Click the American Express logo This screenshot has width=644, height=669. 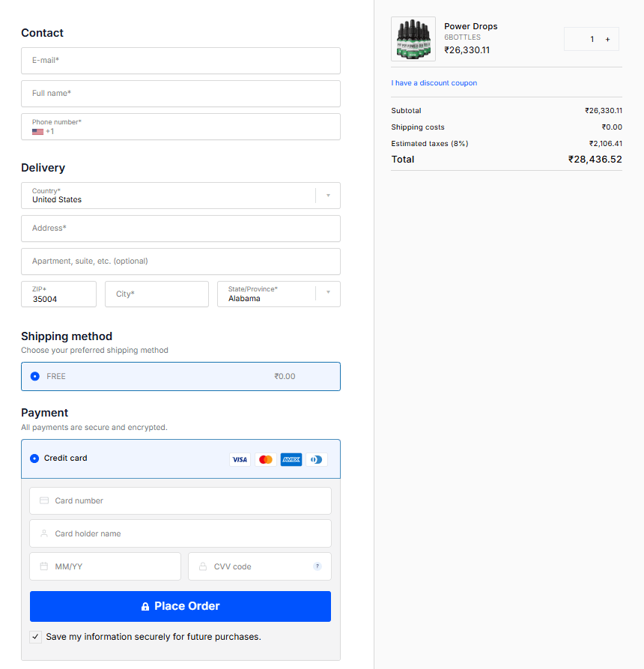(x=291, y=459)
